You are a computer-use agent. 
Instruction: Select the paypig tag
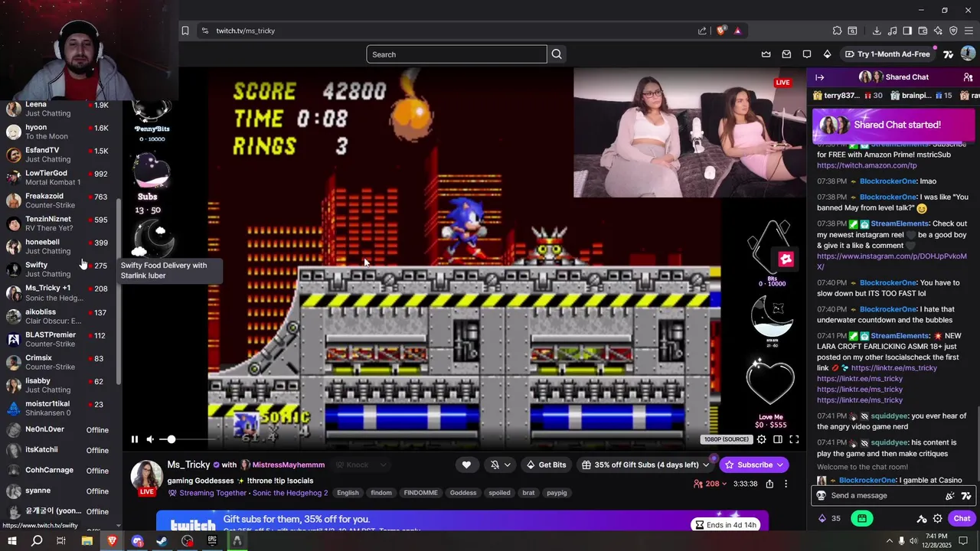557,493
